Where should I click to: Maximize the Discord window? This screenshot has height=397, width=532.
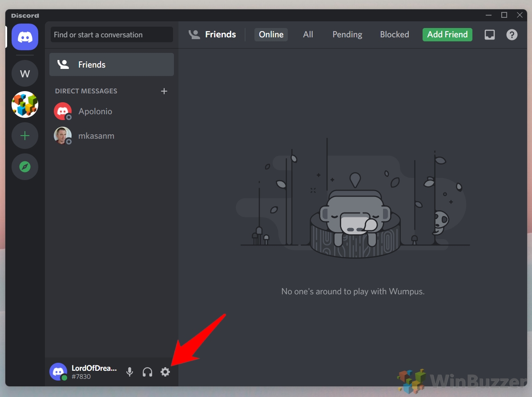pyautogui.click(x=504, y=15)
